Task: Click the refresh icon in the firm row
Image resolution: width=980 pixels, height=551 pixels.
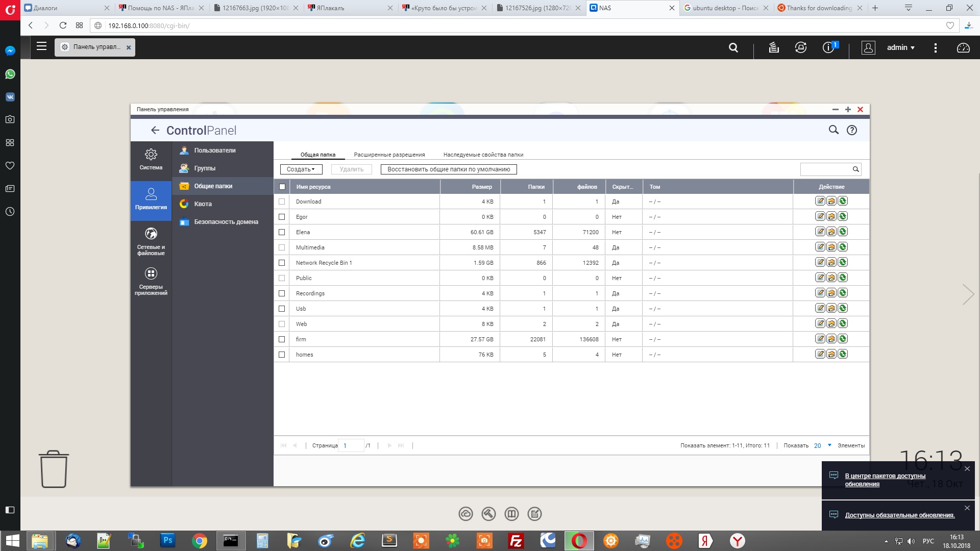Action: click(843, 339)
